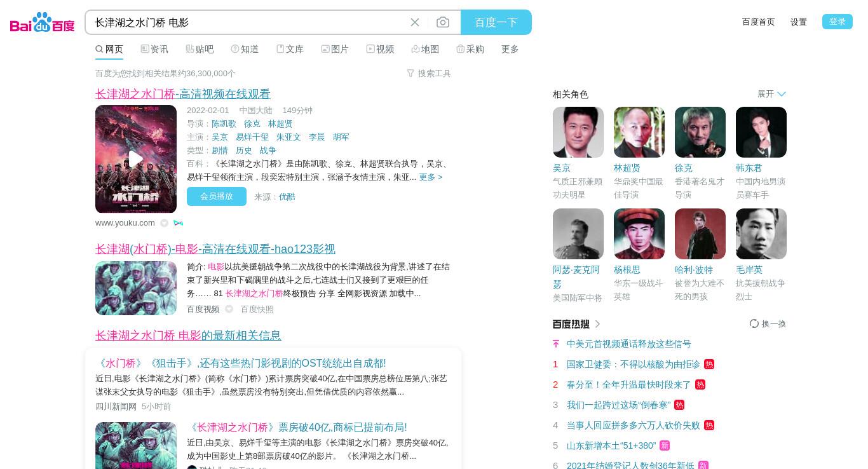Switch to the 文库 tab
868x469 pixels.
click(x=290, y=49)
